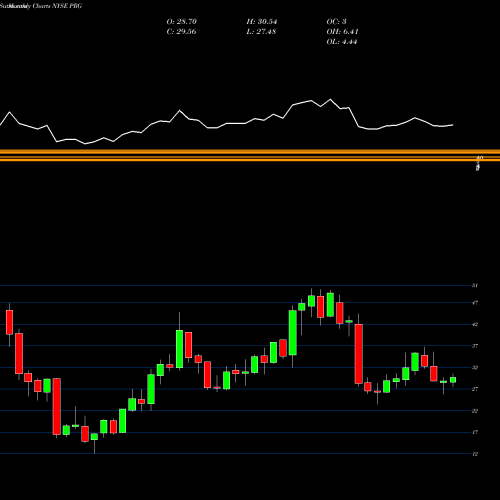
Task: Click the price axis label 32
Action: [x=475, y=368]
